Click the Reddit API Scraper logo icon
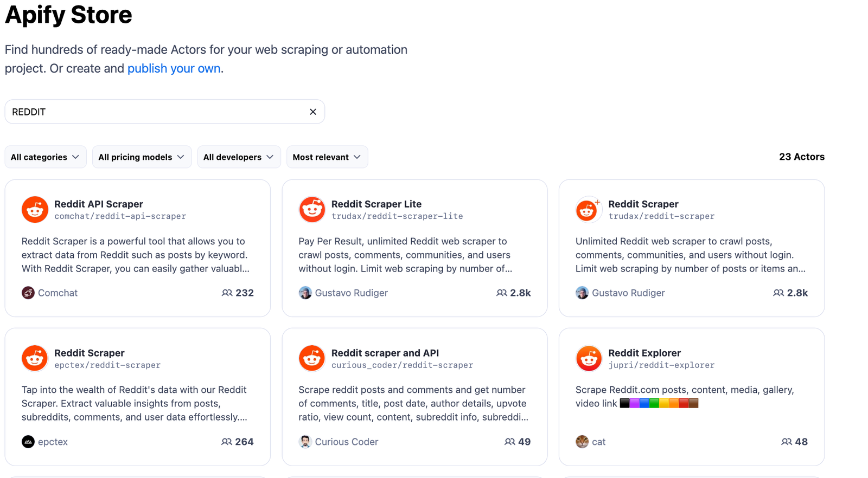The image size is (868, 478). [x=35, y=210]
